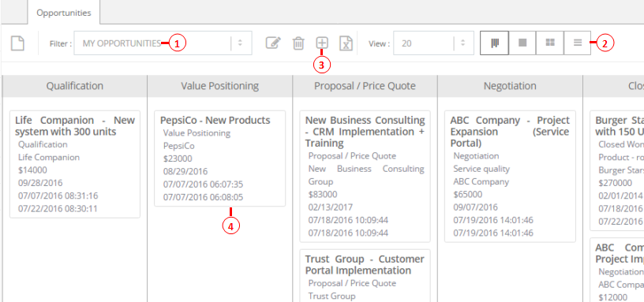
Task: Open the Burger Stars opportunity card
Action: pyautogui.click(x=617, y=170)
